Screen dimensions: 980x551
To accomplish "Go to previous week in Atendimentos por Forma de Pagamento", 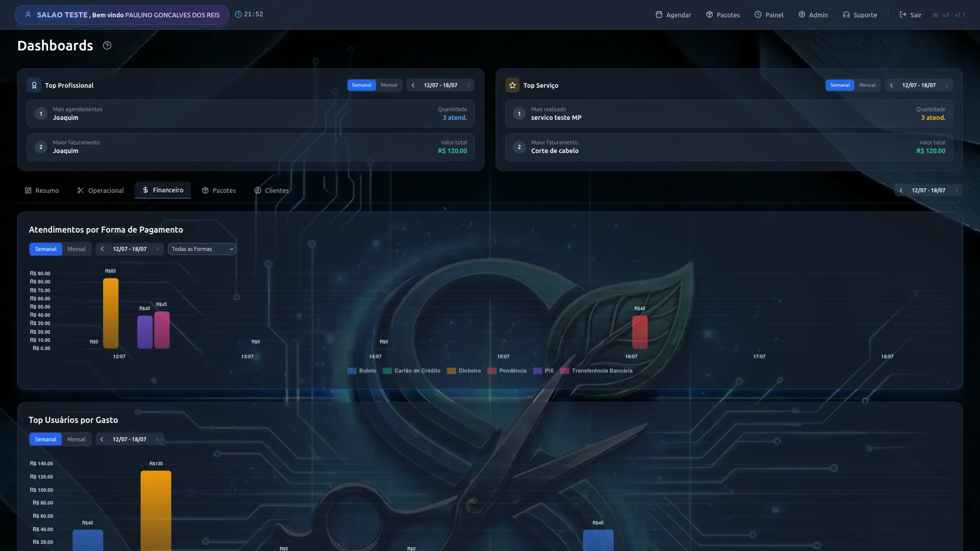I will (102, 249).
